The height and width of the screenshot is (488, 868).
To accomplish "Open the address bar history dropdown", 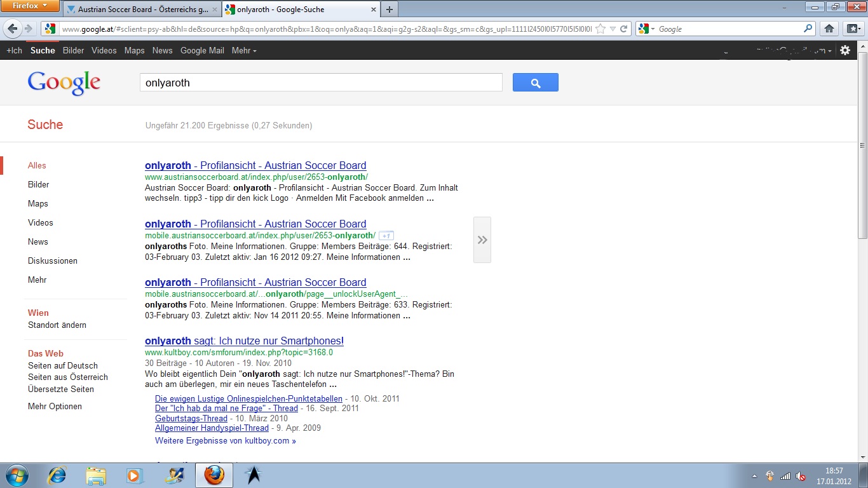I will [x=613, y=29].
